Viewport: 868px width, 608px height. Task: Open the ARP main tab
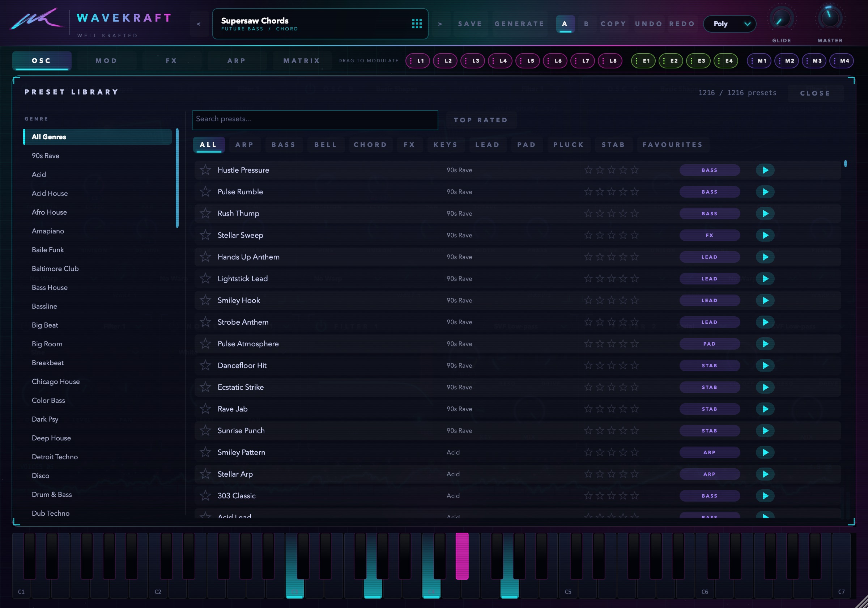point(237,61)
